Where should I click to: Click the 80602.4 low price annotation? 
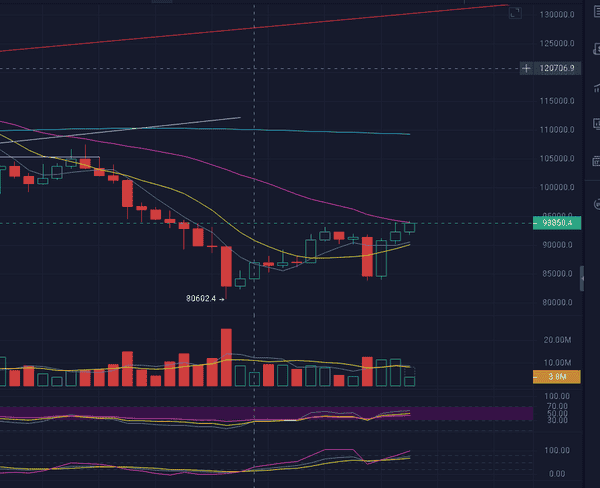[202, 298]
